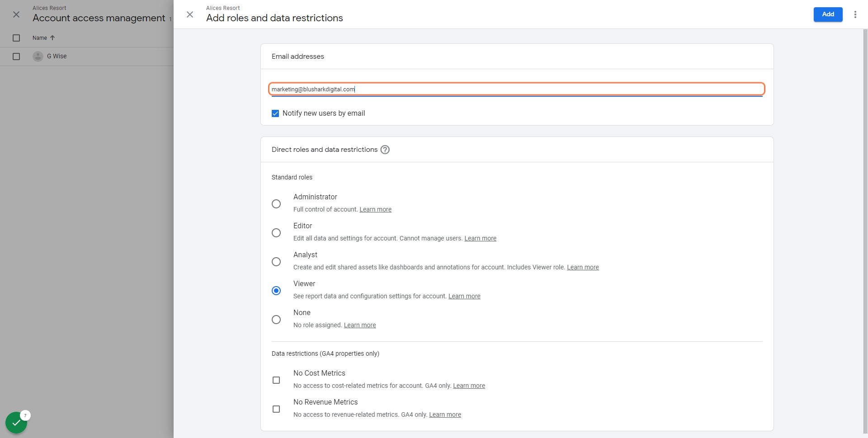Select the None role radio button
868x438 pixels.
pyautogui.click(x=276, y=320)
